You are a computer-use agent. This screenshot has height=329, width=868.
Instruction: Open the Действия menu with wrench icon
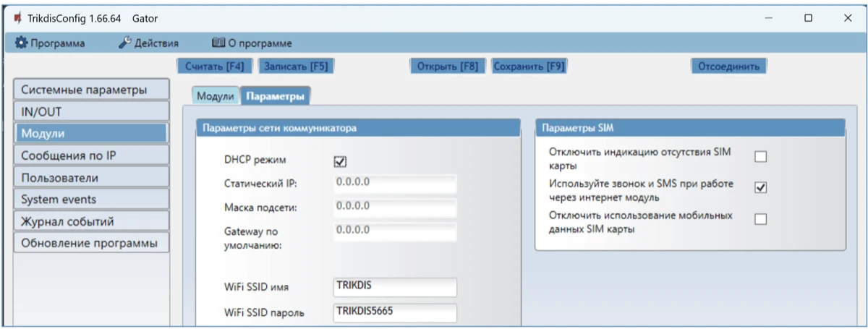pos(148,43)
